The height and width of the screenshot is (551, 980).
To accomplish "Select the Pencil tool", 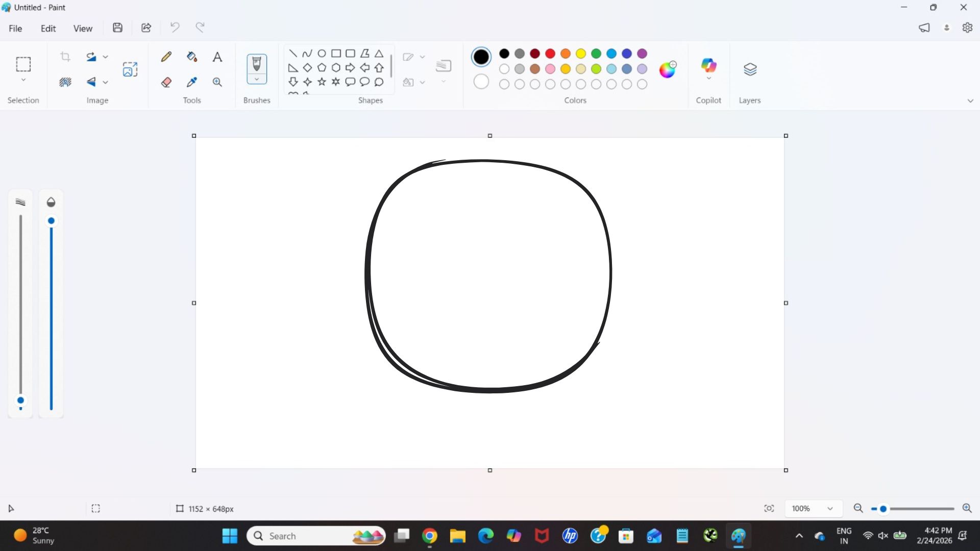I will pyautogui.click(x=166, y=57).
